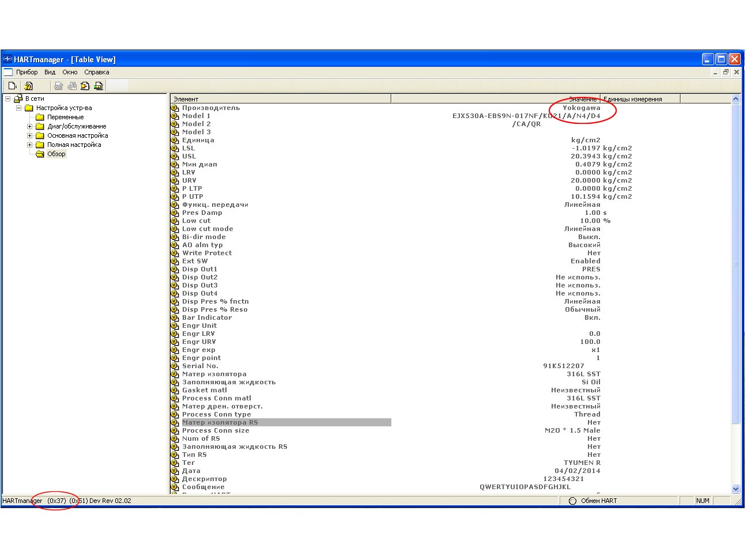Viewport: 747px width, 560px height.
Task: Collapse the В сети root node
Action: tap(8, 99)
